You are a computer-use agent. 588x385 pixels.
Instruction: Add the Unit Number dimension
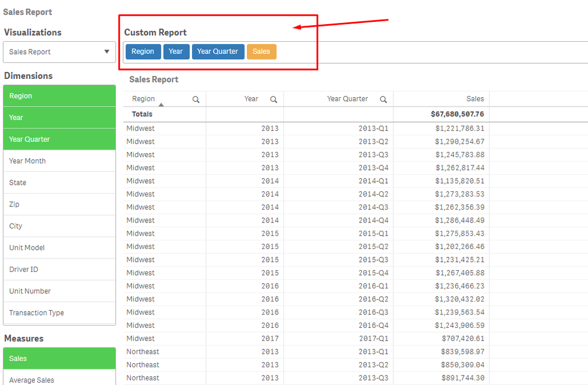(x=60, y=291)
